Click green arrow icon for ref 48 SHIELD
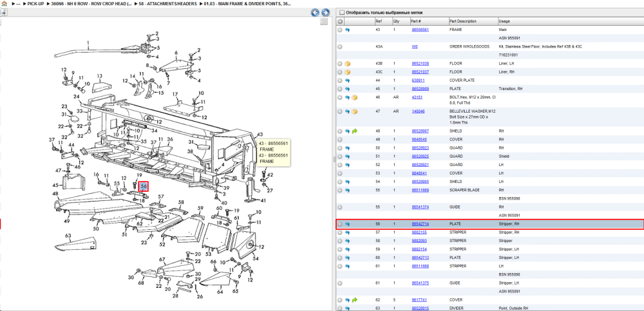This screenshot has height=311, width=644. point(354,131)
